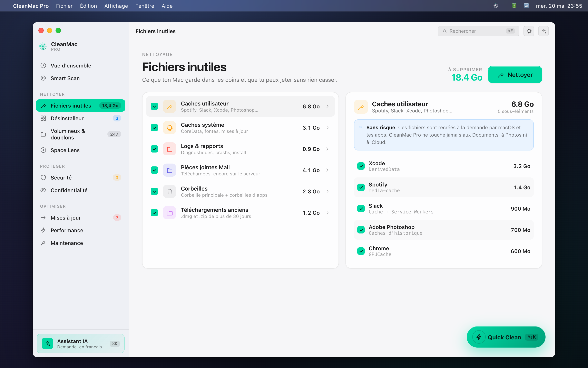This screenshot has width=588, height=368.
Task: Click the clock icon beside Vue d'ensemble
Action: pos(43,65)
